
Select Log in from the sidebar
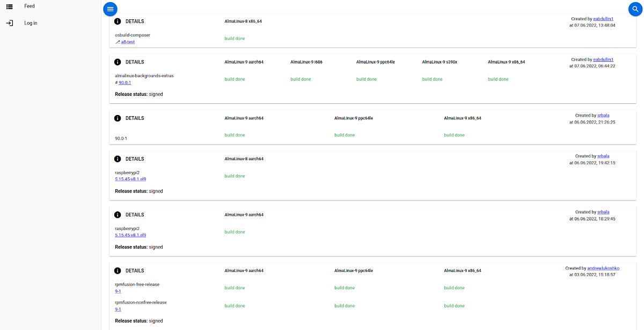[x=30, y=23]
